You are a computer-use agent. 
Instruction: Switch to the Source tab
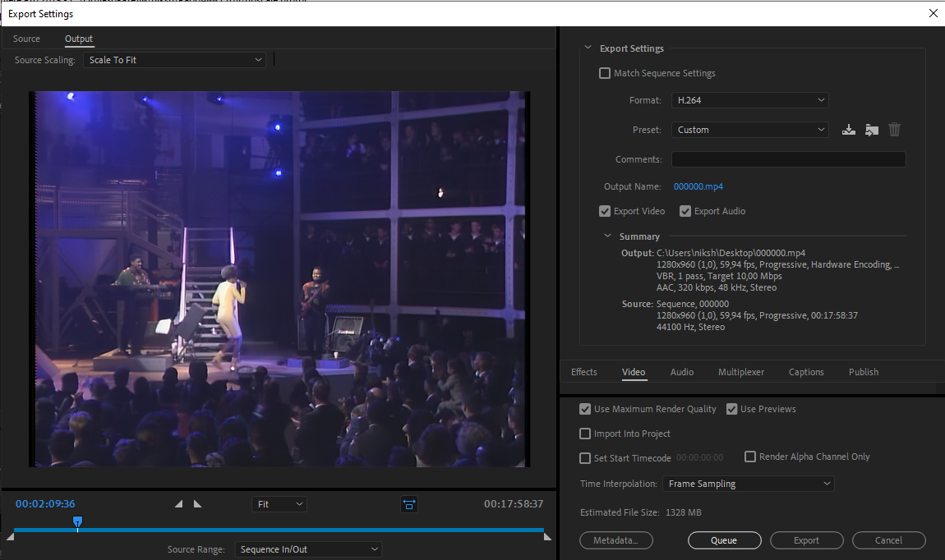click(x=26, y=39)
